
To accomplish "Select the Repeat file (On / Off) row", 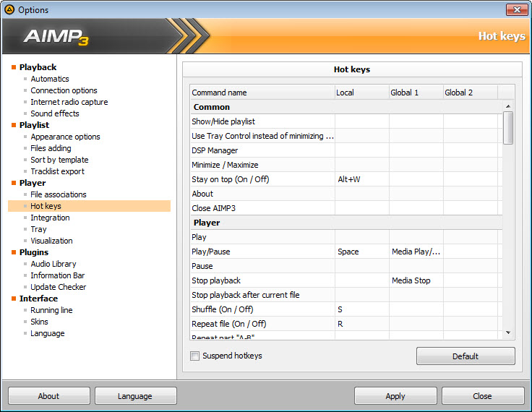I will (346, 324).
